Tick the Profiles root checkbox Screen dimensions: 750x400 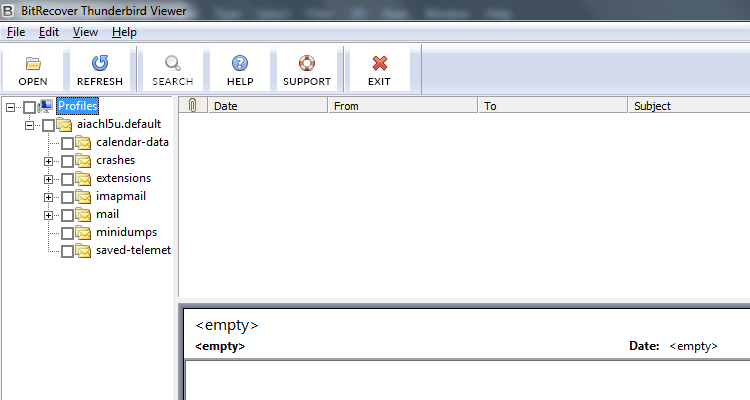coord(29,107)
